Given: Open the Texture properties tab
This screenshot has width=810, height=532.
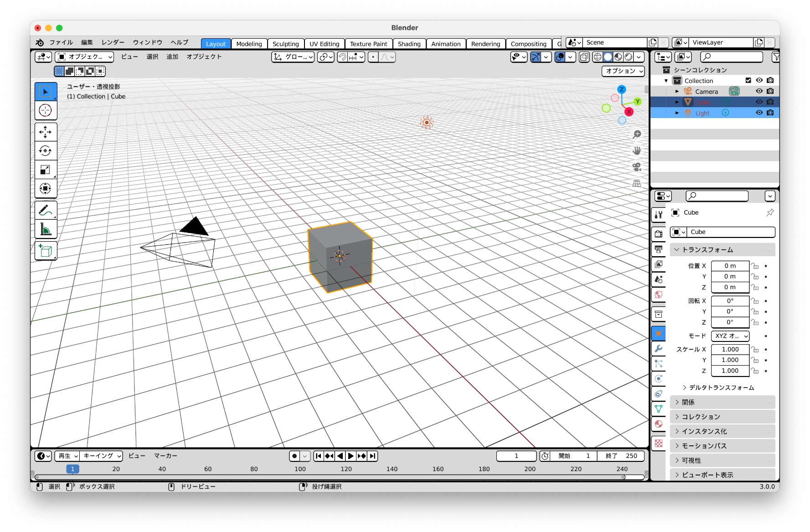Looking at the screenshot, I should (x=659, y=443).
